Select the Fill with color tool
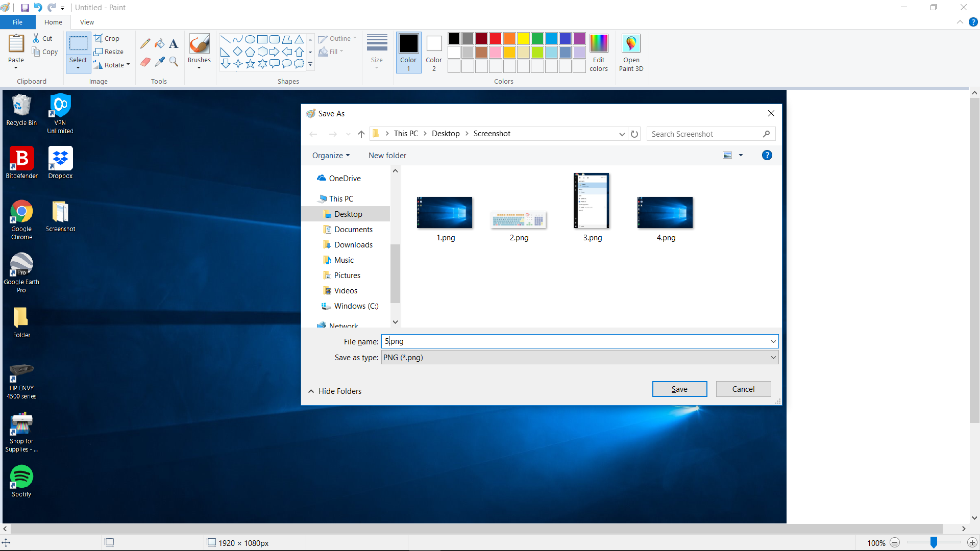This screenshot has height=551, width=980. coord(159,43)
